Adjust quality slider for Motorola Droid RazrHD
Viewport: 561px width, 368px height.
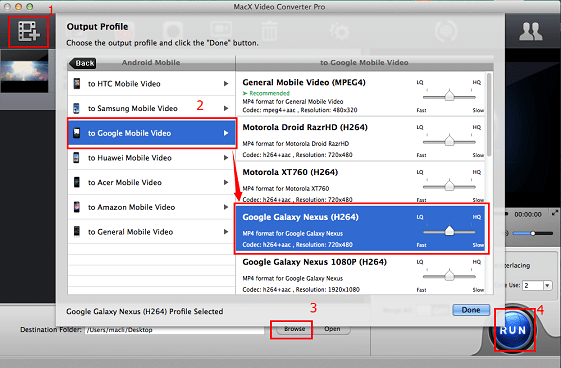[x=449, y=141]
